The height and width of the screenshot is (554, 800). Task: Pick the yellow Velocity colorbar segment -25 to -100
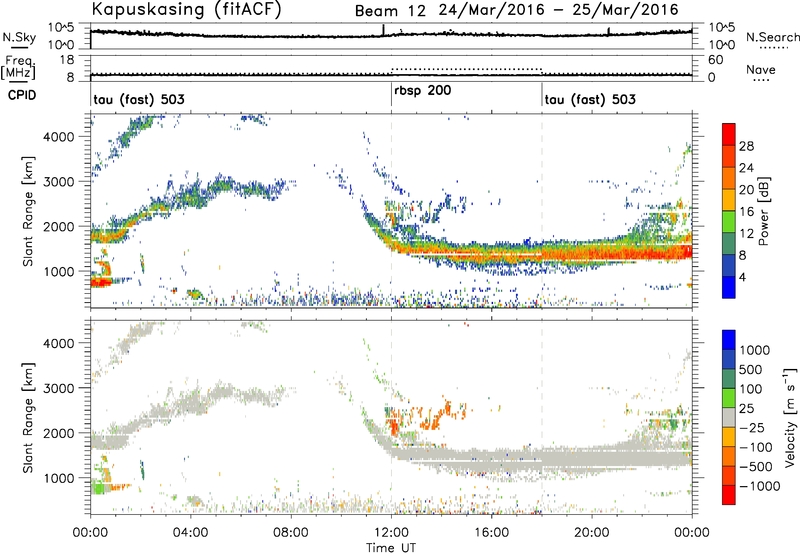[x=729, y=437]
